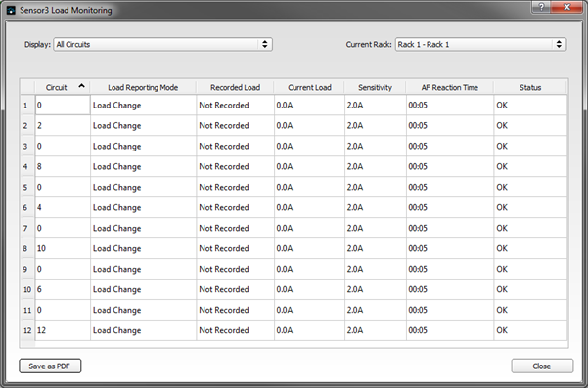
Task: Select row header 12
Action: pyautogui.click(x=27, y=330)
